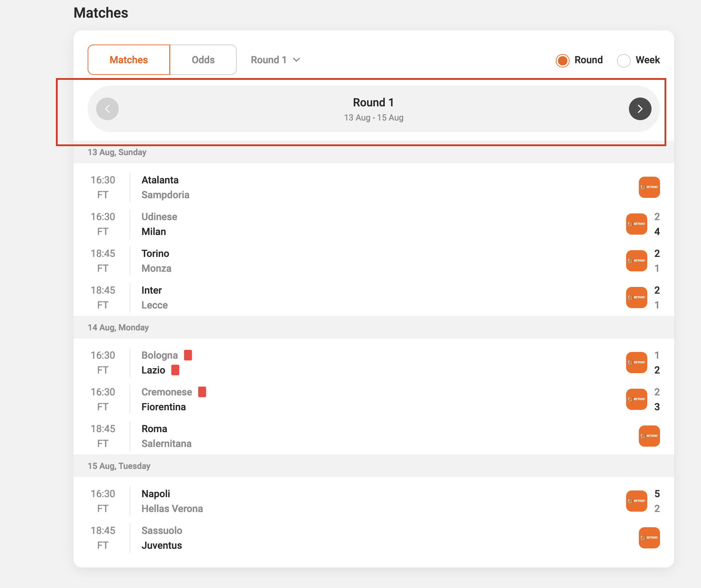Click the Betano icon for Bologna vs Lazio

click(636, 363)
